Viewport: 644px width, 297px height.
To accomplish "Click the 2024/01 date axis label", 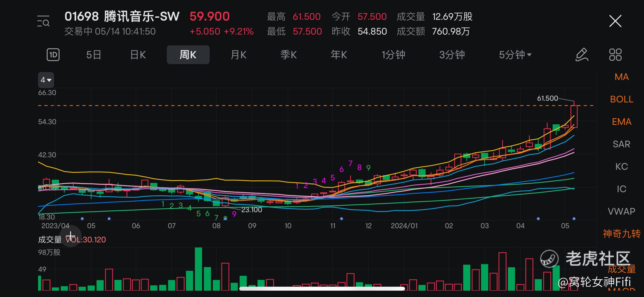I will pyautogui.click(x=404, y=226).
